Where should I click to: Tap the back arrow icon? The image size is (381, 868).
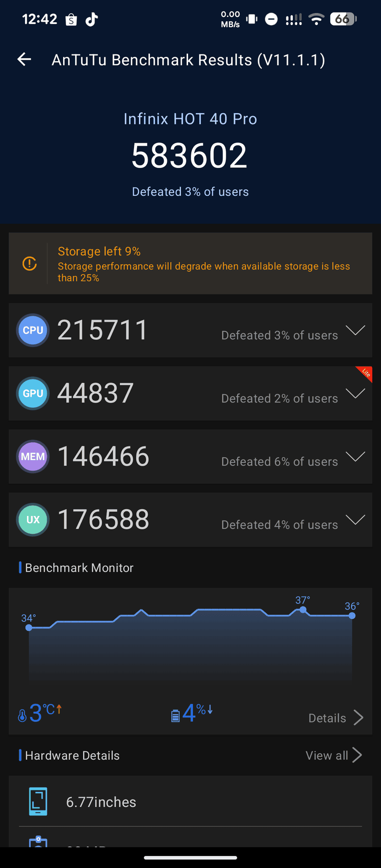[x=24, y=59]
